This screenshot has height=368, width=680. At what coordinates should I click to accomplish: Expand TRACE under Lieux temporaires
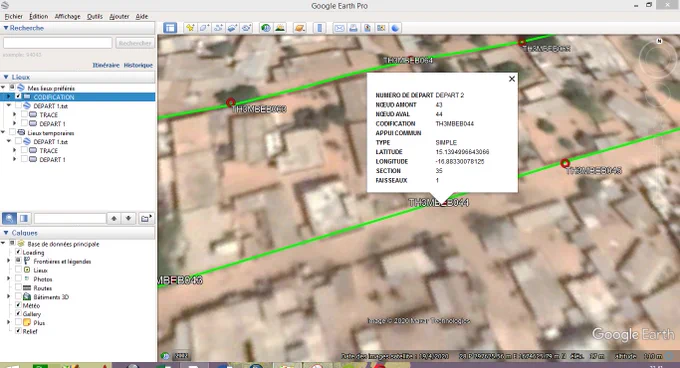click(14, 150)
